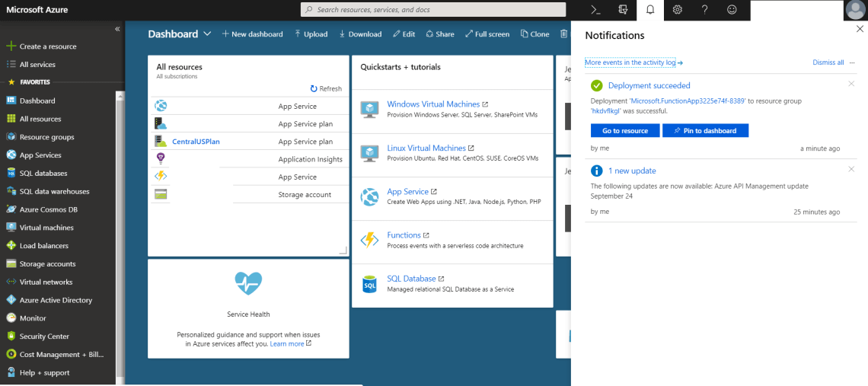This screenshot has width=868, height=386.
Task: Open the CentralUSPlan resource
Action: pyautogui.click(x=196, y=141)
